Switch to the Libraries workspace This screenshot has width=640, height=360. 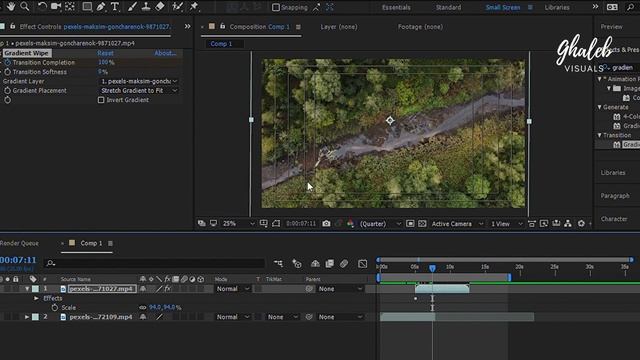557,7
